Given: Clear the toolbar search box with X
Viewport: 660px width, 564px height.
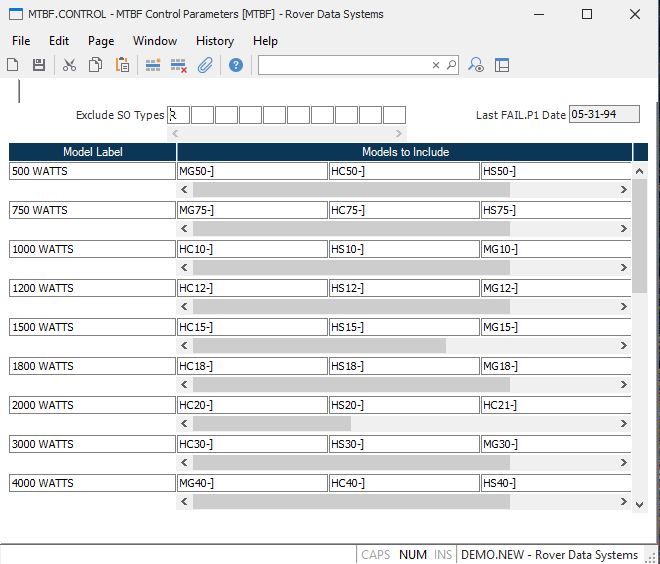Looking at the screenshot, I should tap(436, 65).
